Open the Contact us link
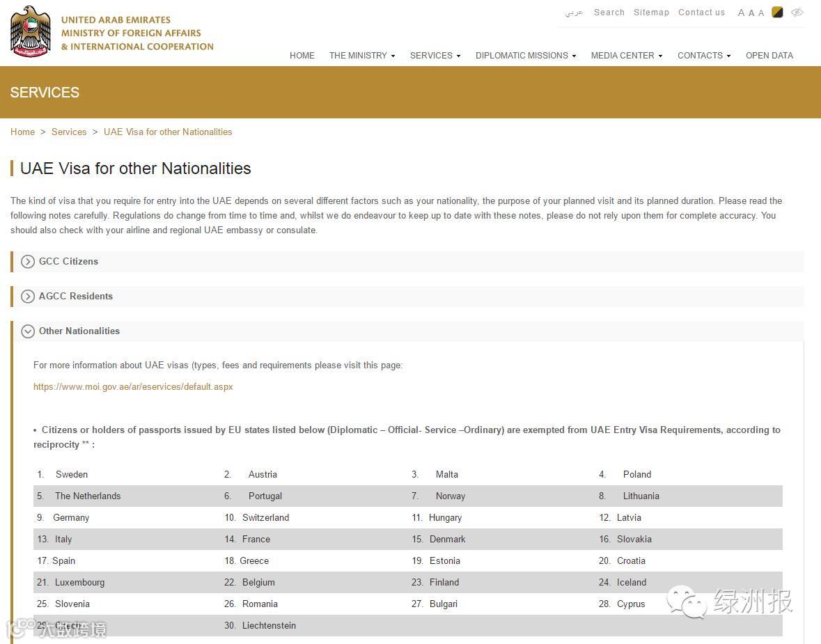The width and height of the screenshot is (821, 644). click(702, 13)
